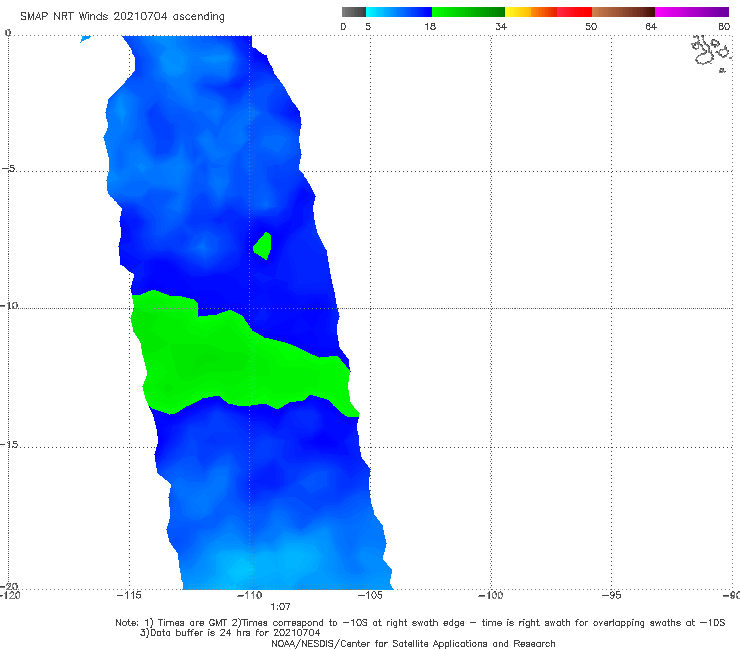This screenshot has width=740, height=650.
Task: Click the 1:07 swath time label
Action: (x=280, y=607)
